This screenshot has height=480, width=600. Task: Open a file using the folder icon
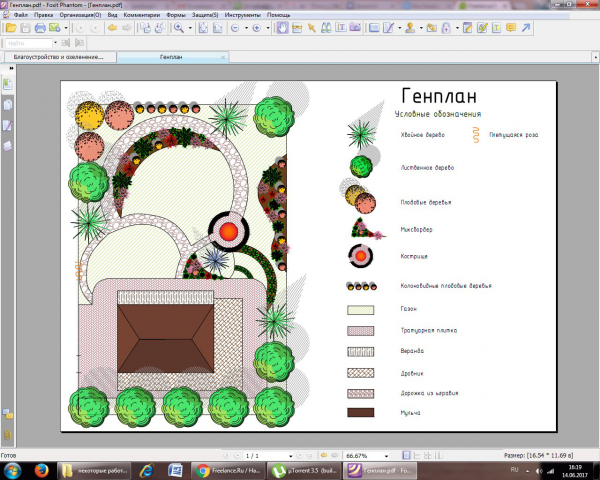pyautogui.click(x=11, y=28)
